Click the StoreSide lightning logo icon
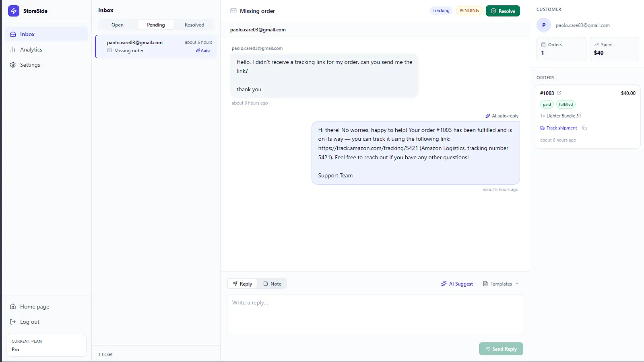The image size is (644, 362). pyautogui.click(x=14, y=11)
